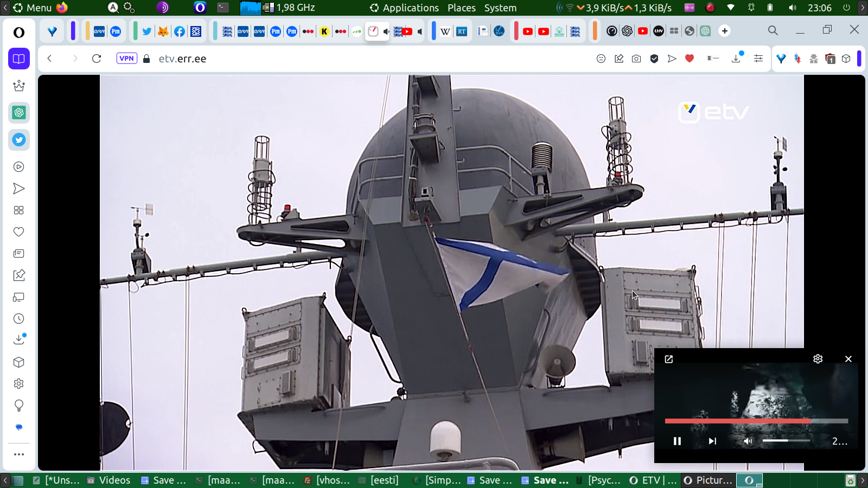This screenshot has width=868, height=488.
Task: Expand the three-dot sidebar menu
Action: pyautogui.click(x=19, y=454)
